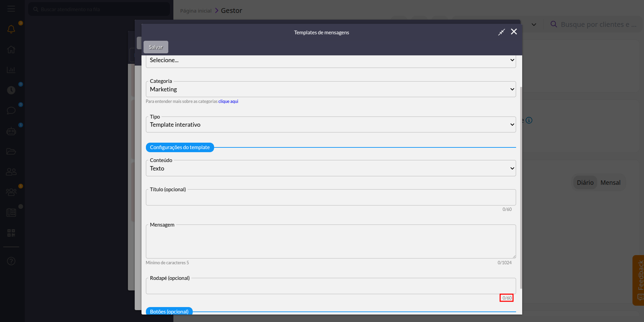Screen dimensions: 644x322
Task: Click the Página inicial breadcrumb link
Action: [196, 11]
